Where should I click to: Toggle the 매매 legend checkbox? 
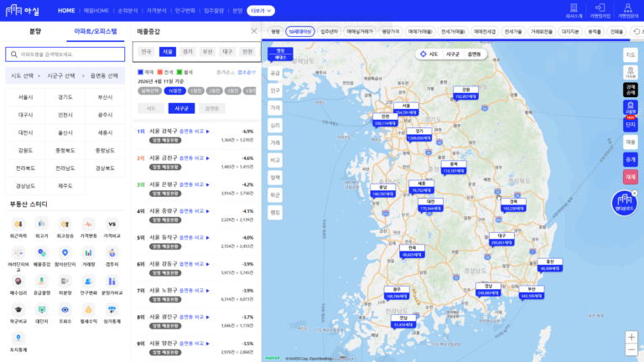point(141,72)
